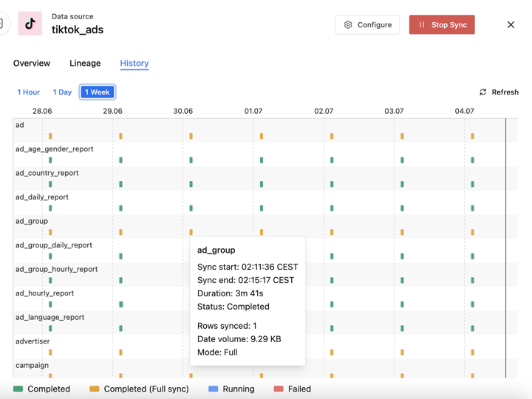
Task: Click the ad row sync marker on 28.06
Action: (x=50, y=136)
